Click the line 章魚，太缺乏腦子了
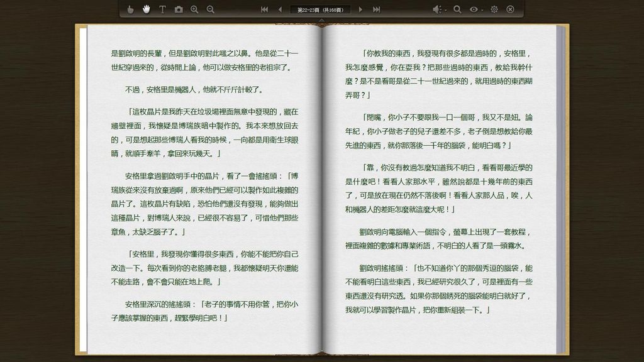 (x=148, y=232)
